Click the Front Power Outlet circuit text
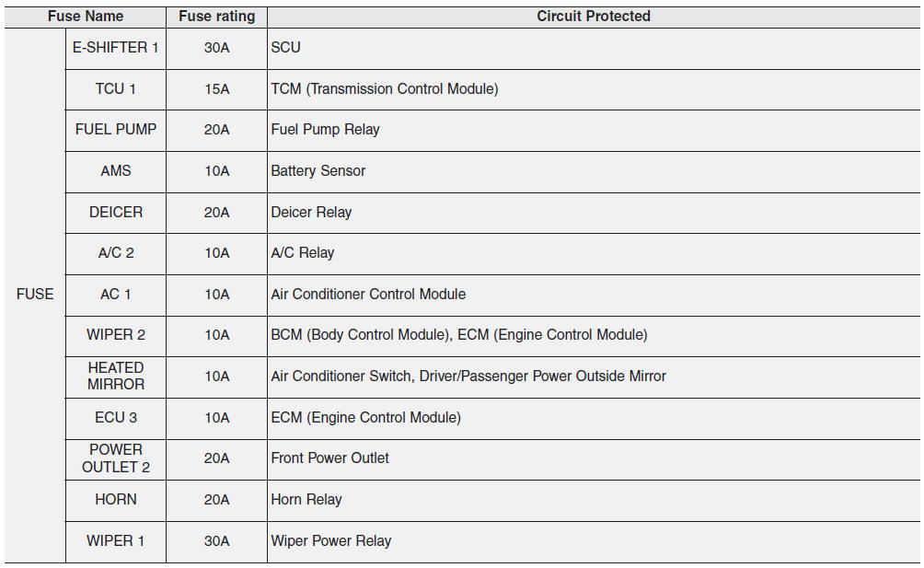The width and height of the screenshot is (924, 568). pos(329,458)
